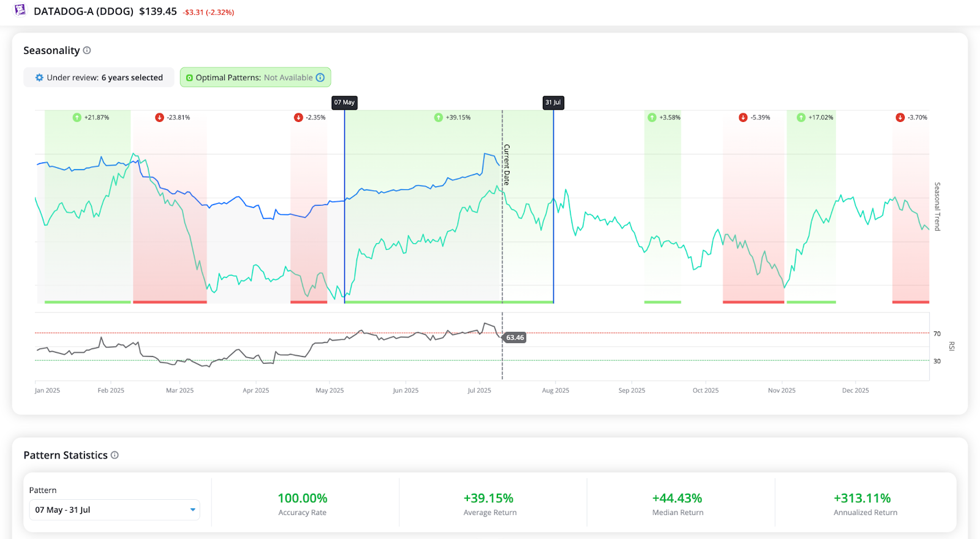The image size is (980, 539).
Task: Open the Pattern Statistics info icon
Action: (115, 455)
